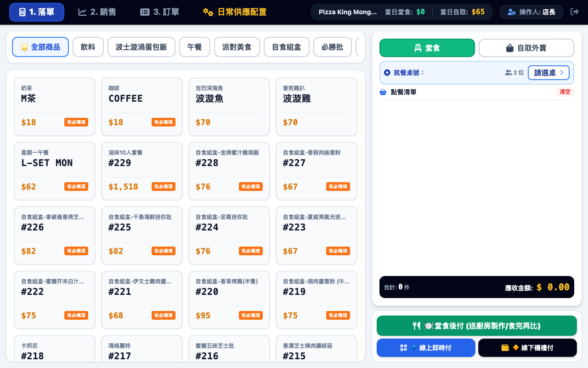588x368 pixels.
Task: Pay with 線上即時付 button
Action: tap(426, 348)
